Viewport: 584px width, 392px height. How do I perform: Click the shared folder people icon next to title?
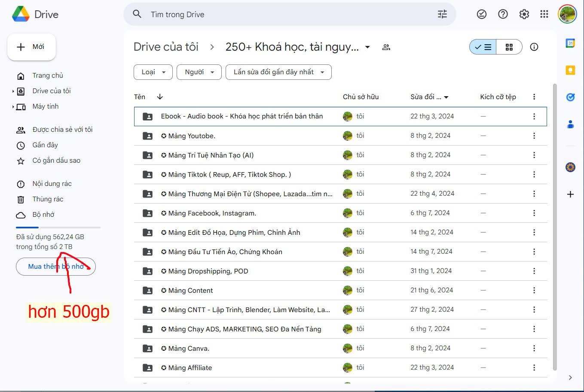[386, 47]
